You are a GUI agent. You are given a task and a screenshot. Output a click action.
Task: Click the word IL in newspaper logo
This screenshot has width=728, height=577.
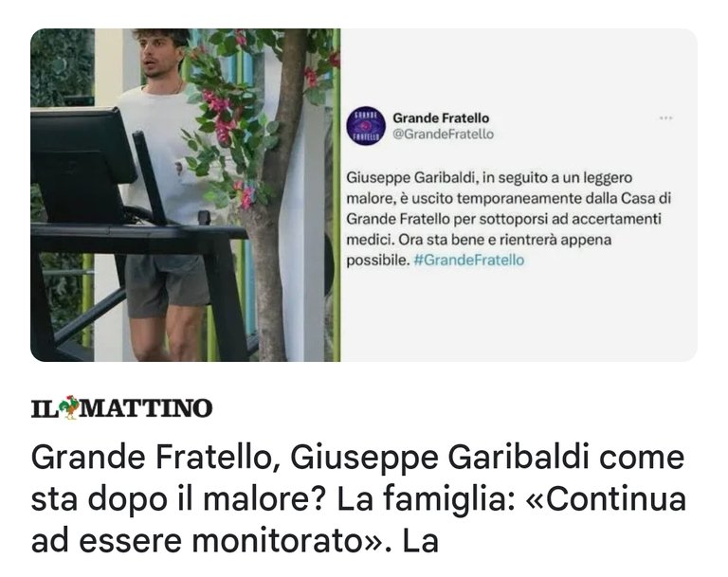coord(45,408)
